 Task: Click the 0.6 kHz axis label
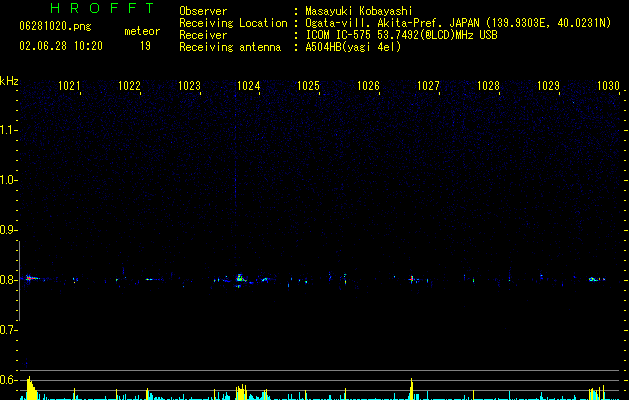coord(7,380)
